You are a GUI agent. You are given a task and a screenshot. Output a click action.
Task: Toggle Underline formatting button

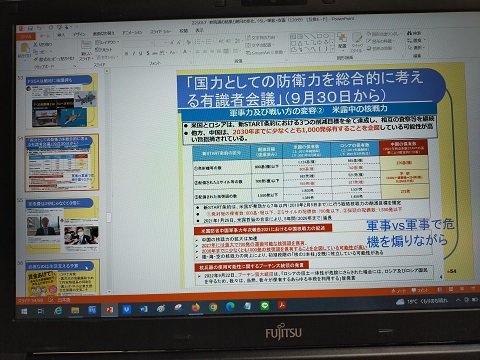[x=140, y=53]
